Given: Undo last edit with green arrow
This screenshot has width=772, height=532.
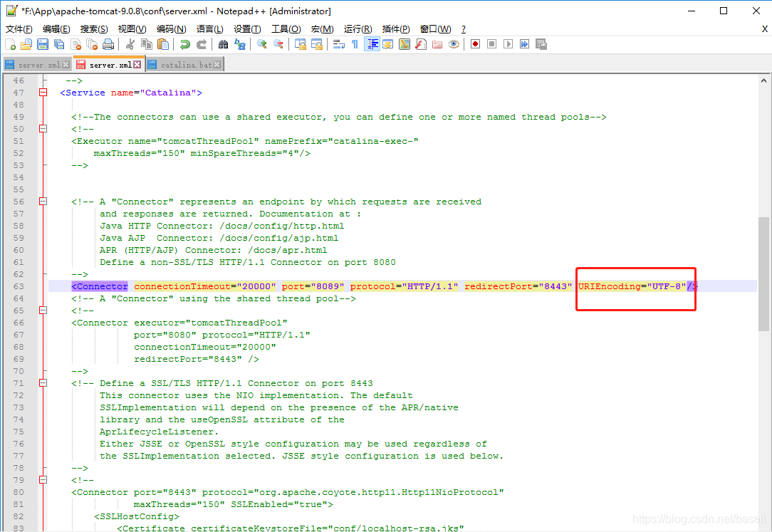Looking at the screenshot, I should 184,45.
